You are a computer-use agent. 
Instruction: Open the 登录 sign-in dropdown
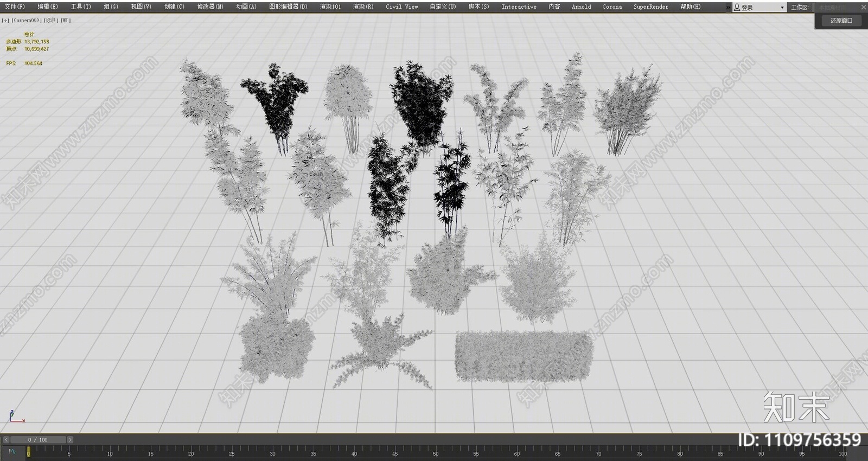pos(759,8)
